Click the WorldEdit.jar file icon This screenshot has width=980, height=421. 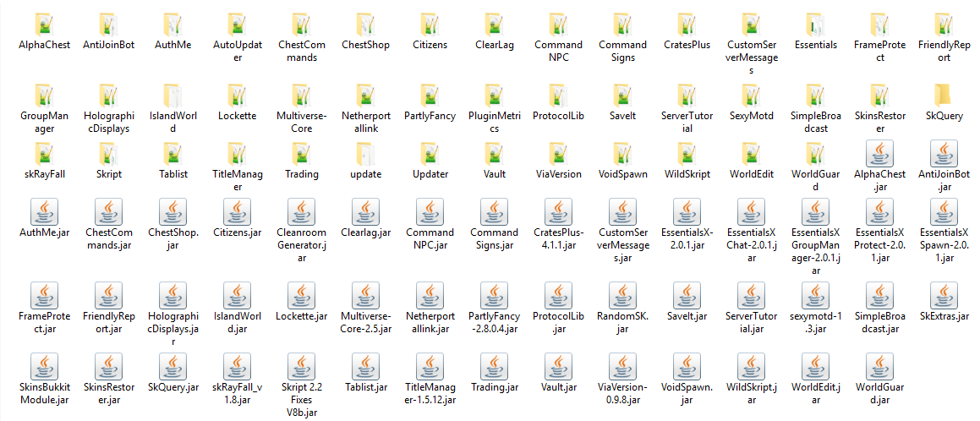point(816,366)
